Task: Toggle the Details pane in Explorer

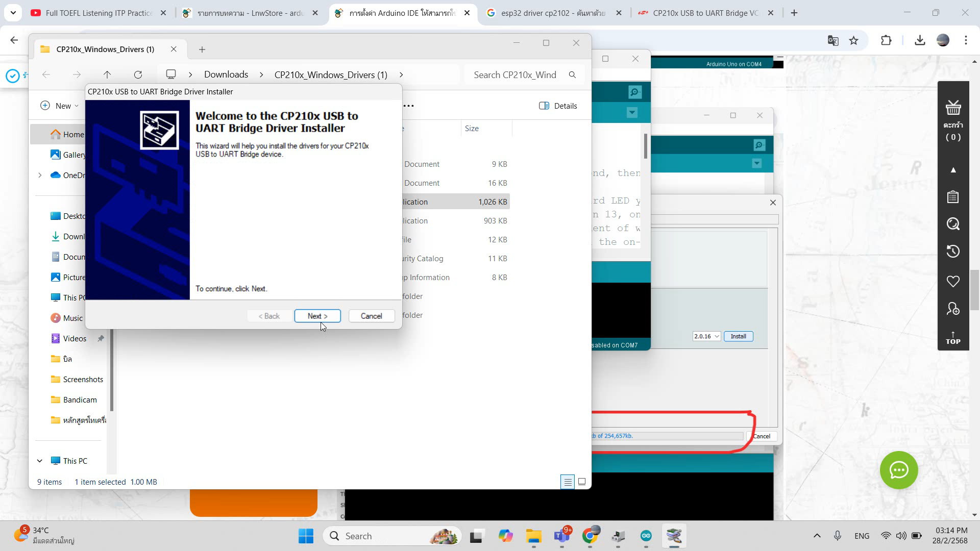Action: coord(558,106)
